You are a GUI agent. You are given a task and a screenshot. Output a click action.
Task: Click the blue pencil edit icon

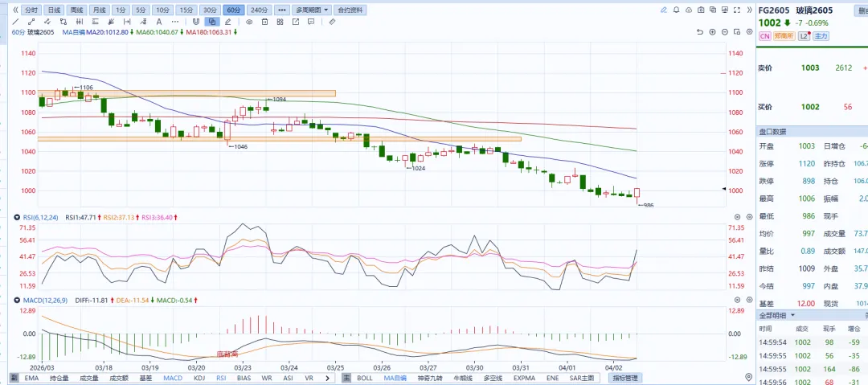point(664,10)
